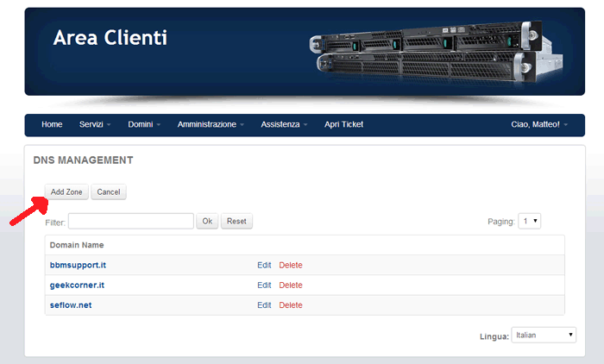Viewport: 604px width, 364px height.
Task: Delete the seflow.net zone
Action: pyautogui.click(x=291, y=305)
